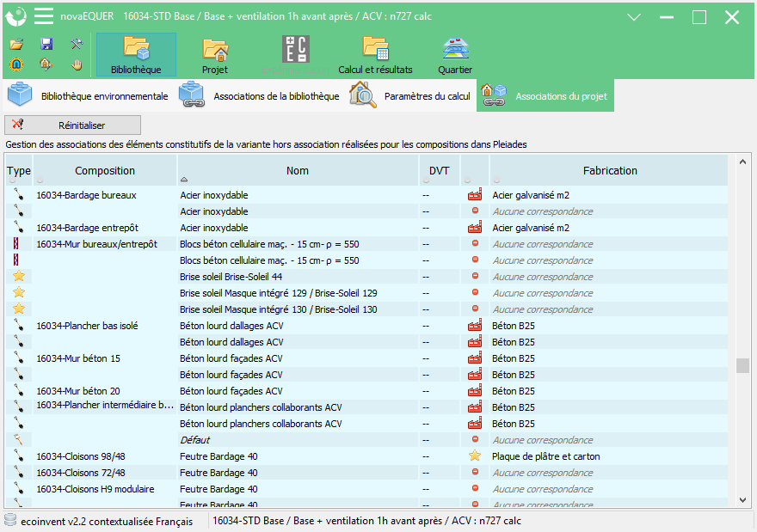Image resolution: width=757 pixels, height=532 pixels.
Task: Open the hammer and wrench tools icon
Action: click(77, 45)
